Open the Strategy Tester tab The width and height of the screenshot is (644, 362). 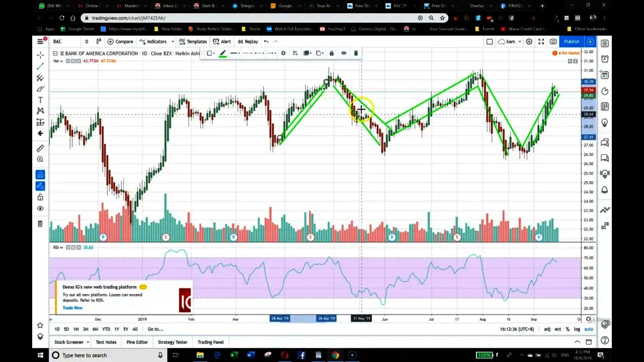[x=173, y=342]
